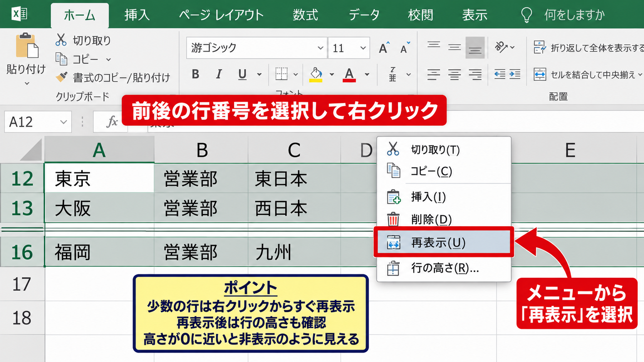This screenshot has height=362, width=644.
Task: Click the Paste clipboard icon
Action: [x=27, y=46]
